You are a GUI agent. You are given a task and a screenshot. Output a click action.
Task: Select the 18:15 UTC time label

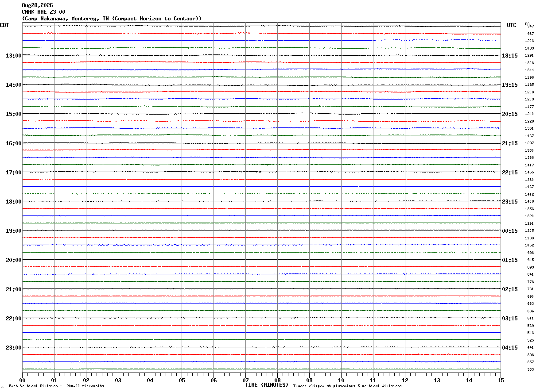coord(509,56)
